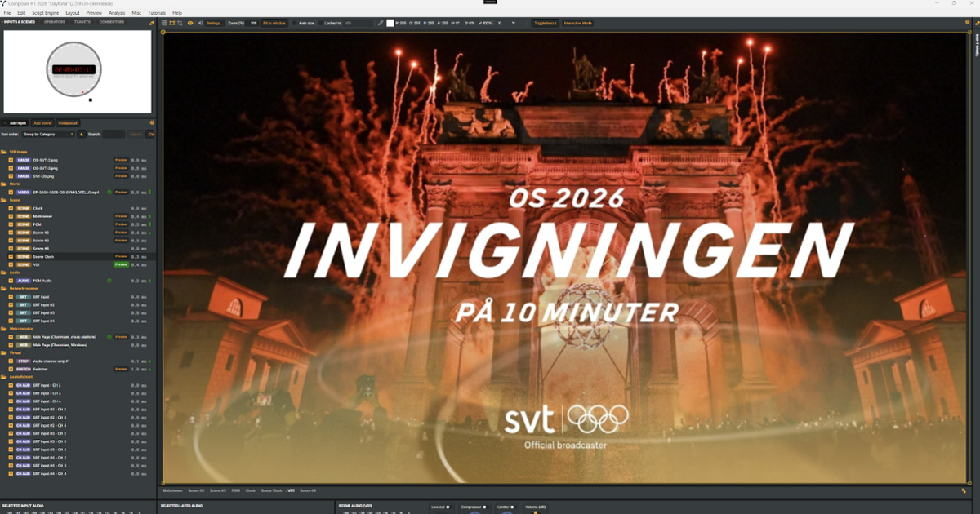Collapse the Still image folder
Image resolution: width=980 pixels, height=514 pixels.
pyautogui.click(x=3, y=152)
